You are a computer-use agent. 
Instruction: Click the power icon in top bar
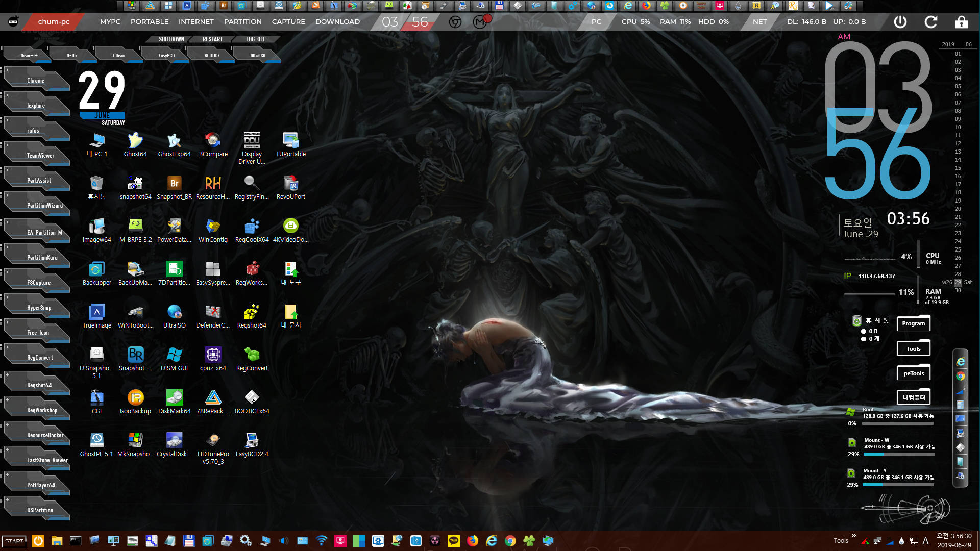[x=900, y=21]
